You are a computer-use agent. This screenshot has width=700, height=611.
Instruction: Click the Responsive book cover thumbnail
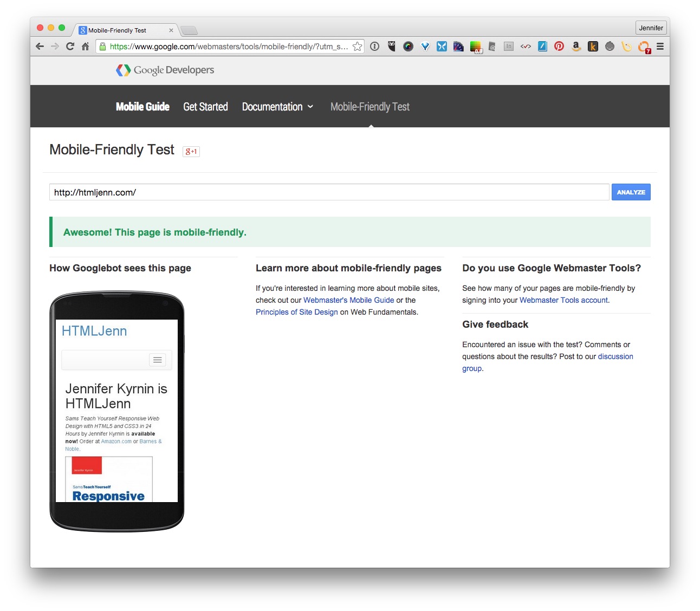coord(109,479)
